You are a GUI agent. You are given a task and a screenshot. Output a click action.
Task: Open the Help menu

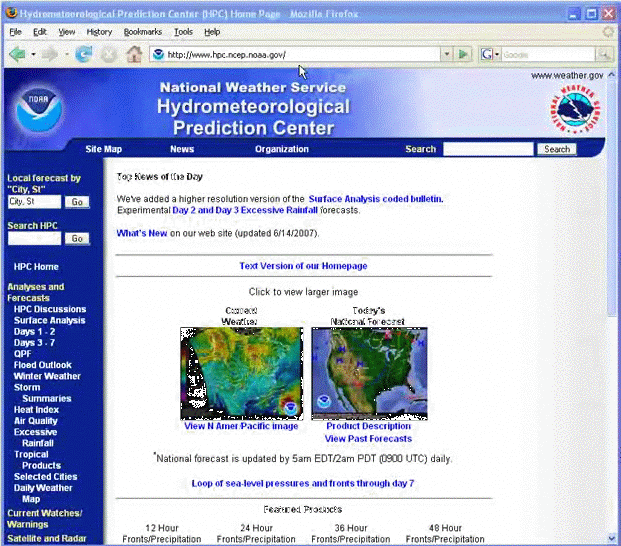point(212,32)
